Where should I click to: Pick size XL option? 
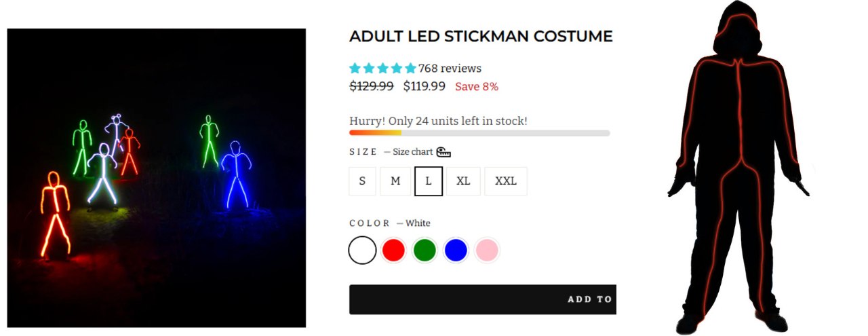[463, 181]
